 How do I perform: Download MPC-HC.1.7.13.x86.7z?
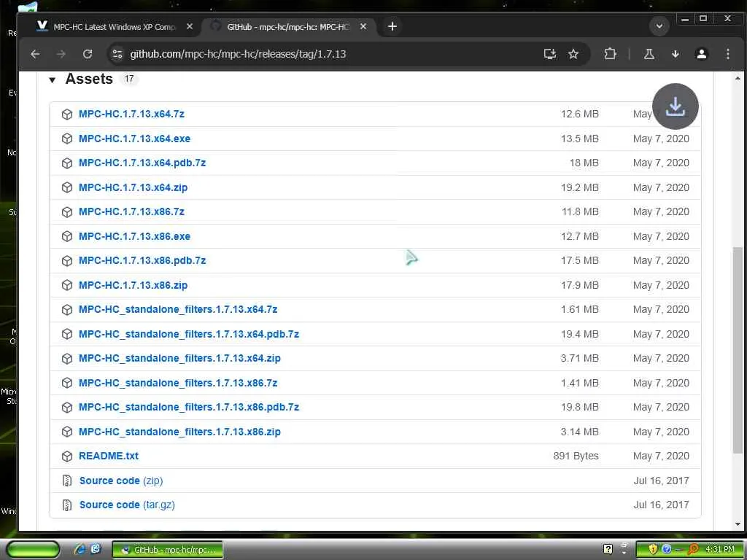pos(131,212)
